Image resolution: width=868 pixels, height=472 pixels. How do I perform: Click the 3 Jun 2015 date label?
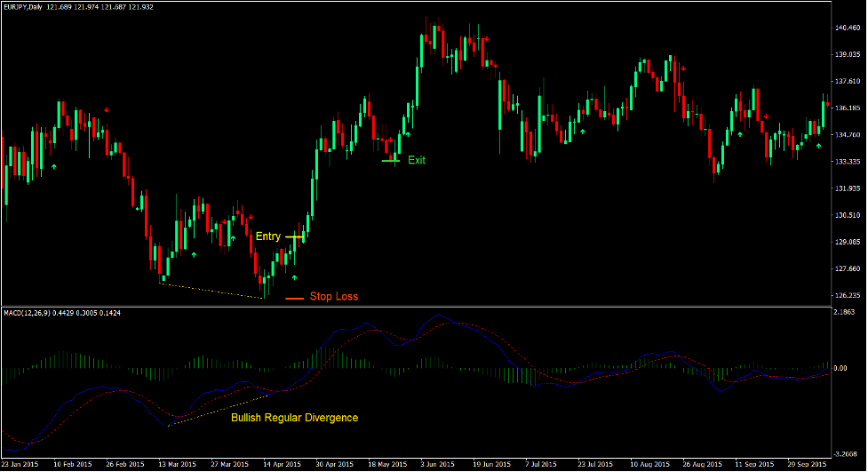pos(437,464)
